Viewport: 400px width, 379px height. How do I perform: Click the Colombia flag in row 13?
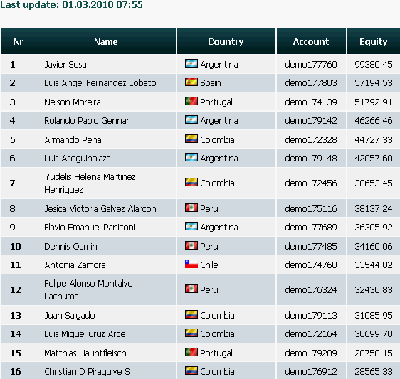[191, 314]
